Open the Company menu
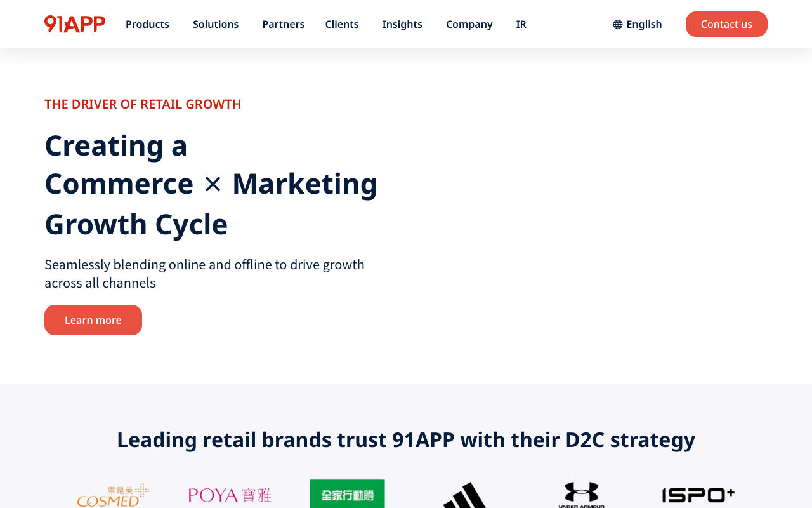Image resolution: width=812 pixels, height=508 pixels. 469,24
